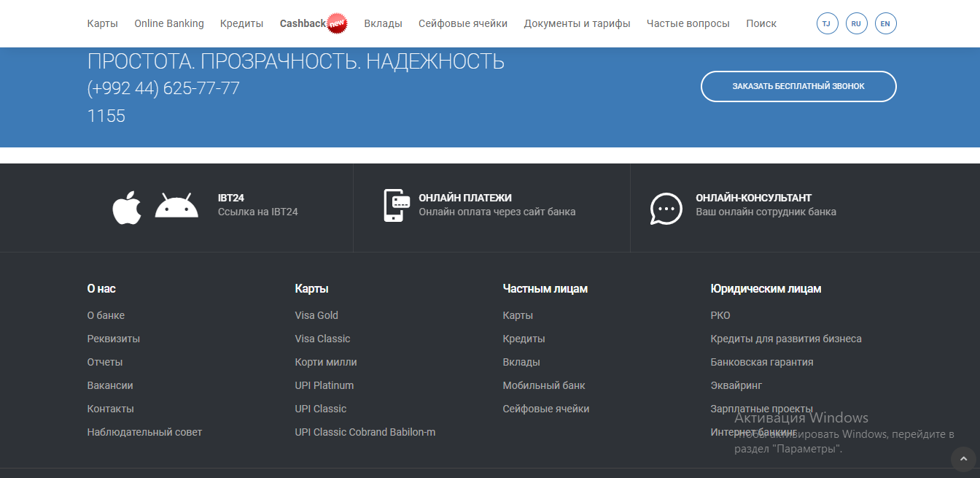This screenshot has width=980, height=478.
Task: Open the Вклады top menu item
Action: 383,23
